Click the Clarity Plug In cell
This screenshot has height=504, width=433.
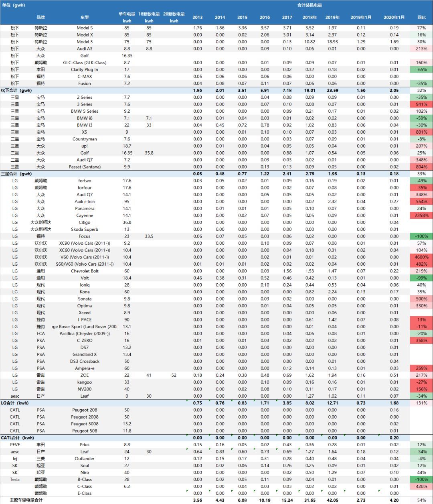pos(85,70)
